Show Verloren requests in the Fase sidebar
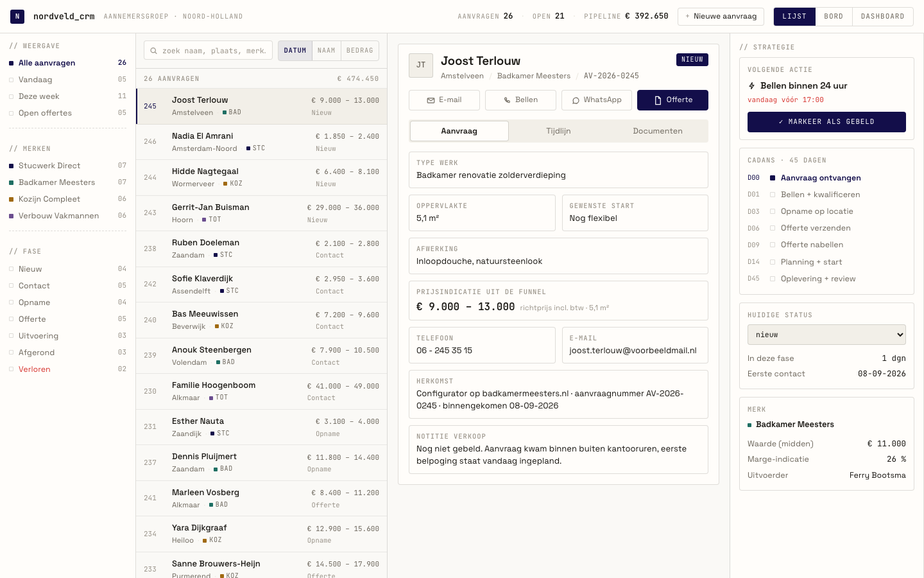 click(x=67, y=369)
